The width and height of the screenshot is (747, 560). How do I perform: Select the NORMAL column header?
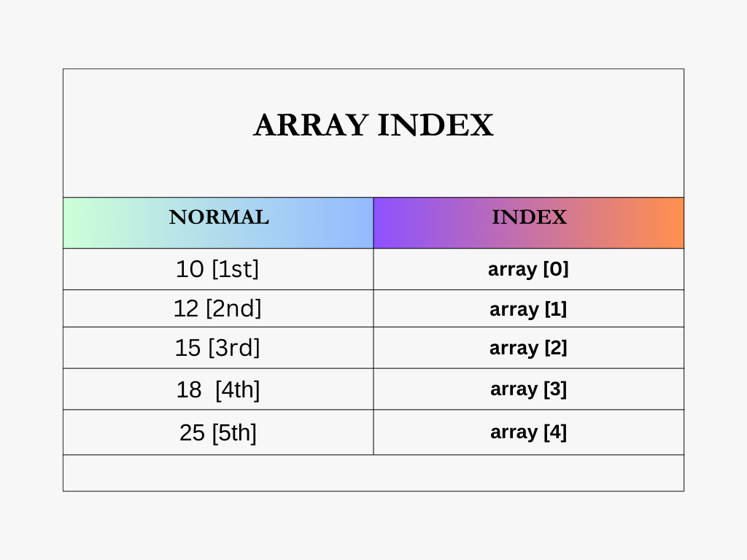218,223
